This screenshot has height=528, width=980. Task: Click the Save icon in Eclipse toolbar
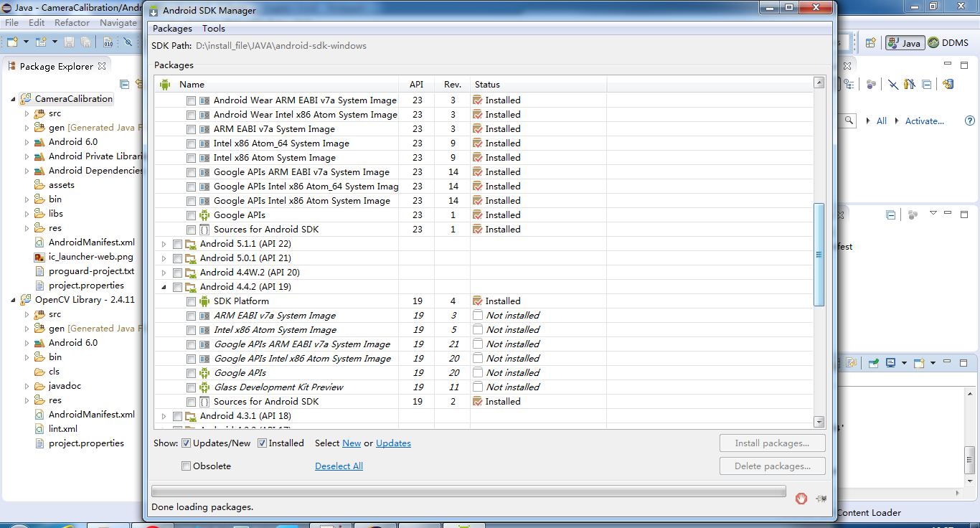tap(70, 42)
